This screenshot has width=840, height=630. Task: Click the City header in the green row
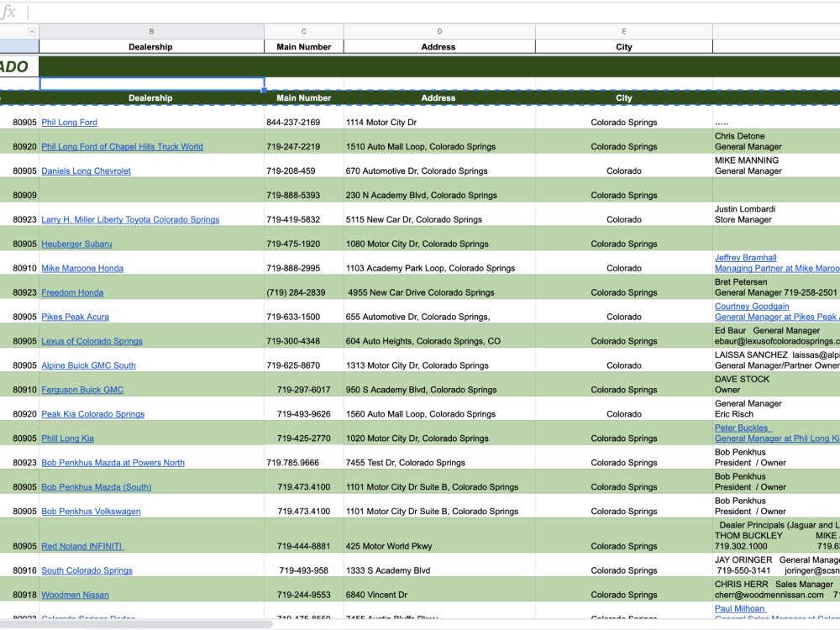[623, 98]
